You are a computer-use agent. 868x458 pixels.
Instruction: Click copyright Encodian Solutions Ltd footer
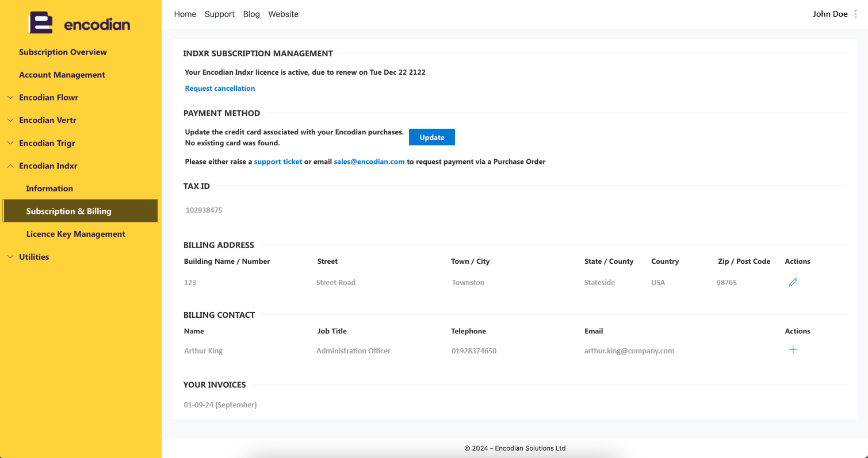(x=515, y=448)
